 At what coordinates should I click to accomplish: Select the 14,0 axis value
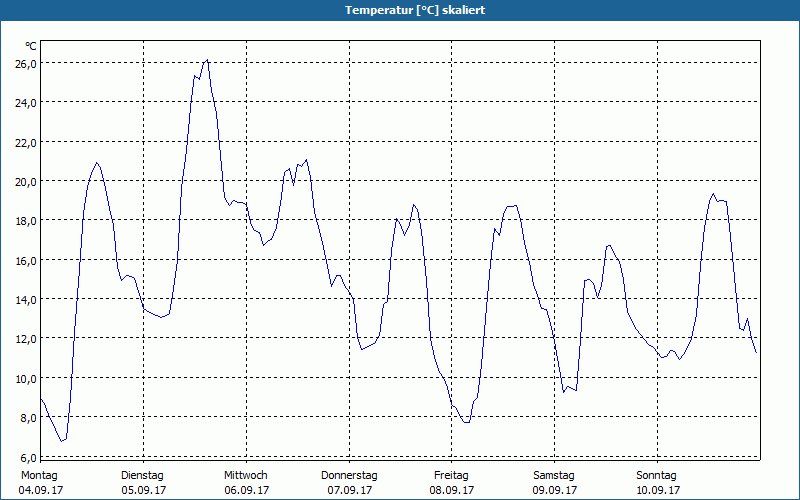click(26, 300)
